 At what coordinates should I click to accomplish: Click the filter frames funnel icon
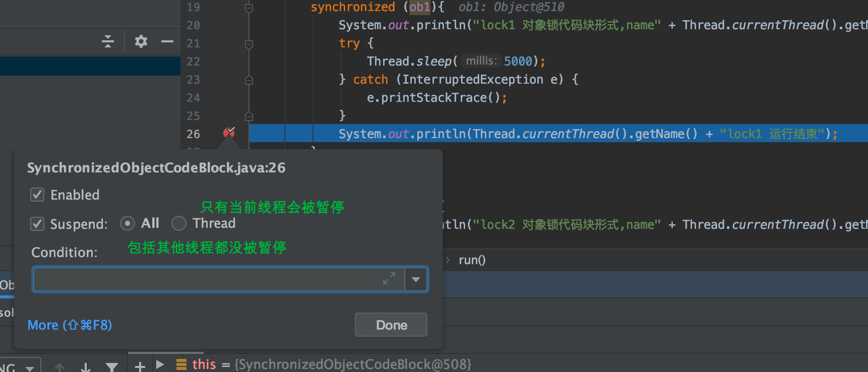pyautogui.click(x=112, y=367)
